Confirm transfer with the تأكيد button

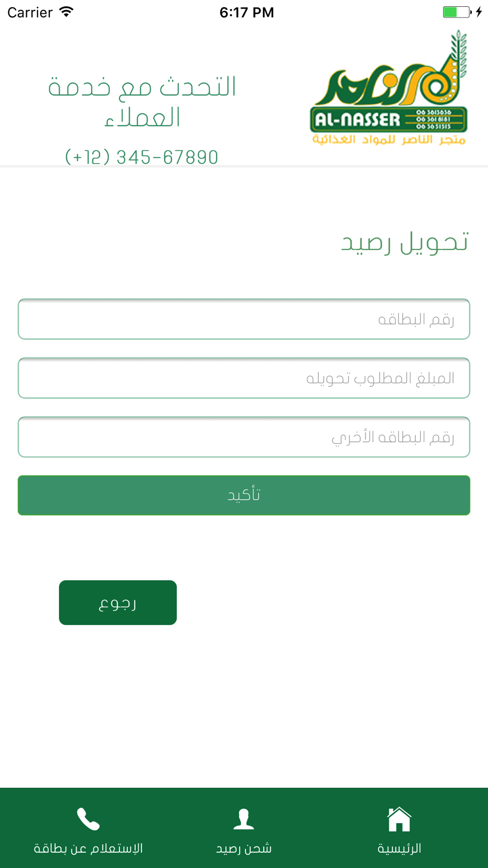point(244,495)
